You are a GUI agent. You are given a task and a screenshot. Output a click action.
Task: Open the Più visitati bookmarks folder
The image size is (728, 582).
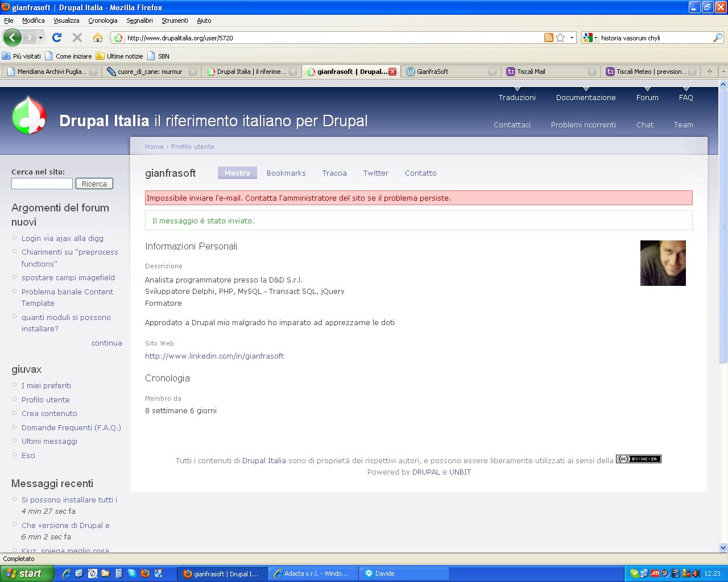pyautogui.click(x=22, y=56)
